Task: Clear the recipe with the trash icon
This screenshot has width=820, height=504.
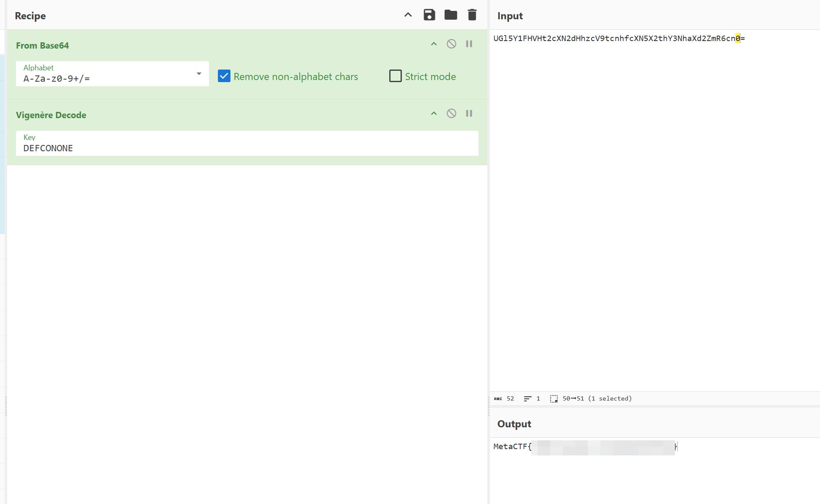Action: (472, 15)
